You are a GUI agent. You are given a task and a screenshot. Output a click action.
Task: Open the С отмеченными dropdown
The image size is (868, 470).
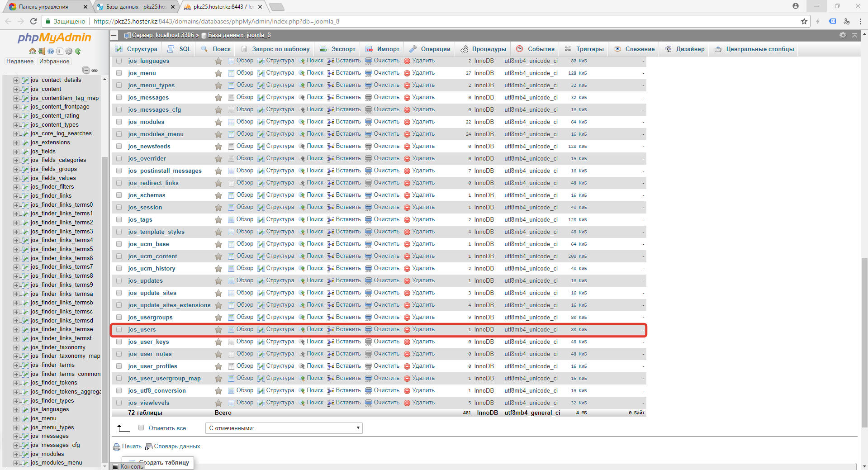[284, 428]
